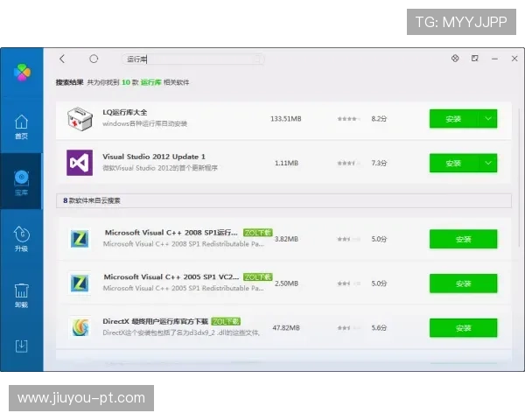Click the DirectX app icon

[80, 327]
